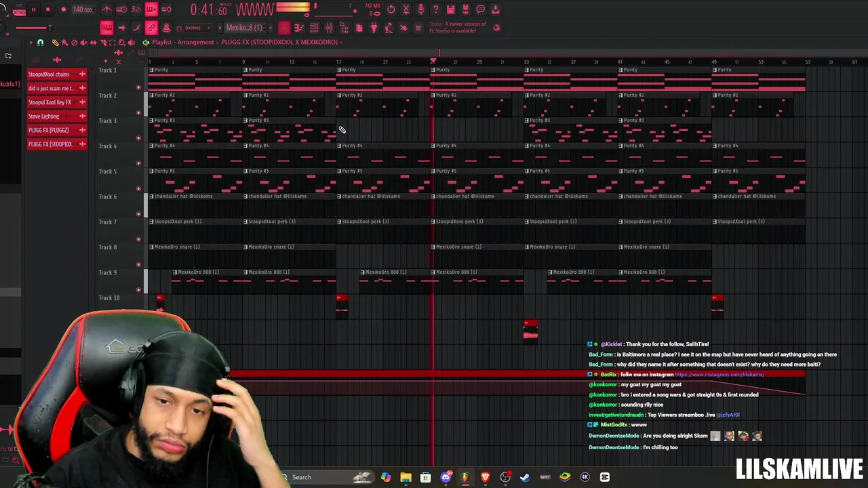Toggle overdub recording mode
The height and width of the screenshot is (488, 868).
pos(151,9)
